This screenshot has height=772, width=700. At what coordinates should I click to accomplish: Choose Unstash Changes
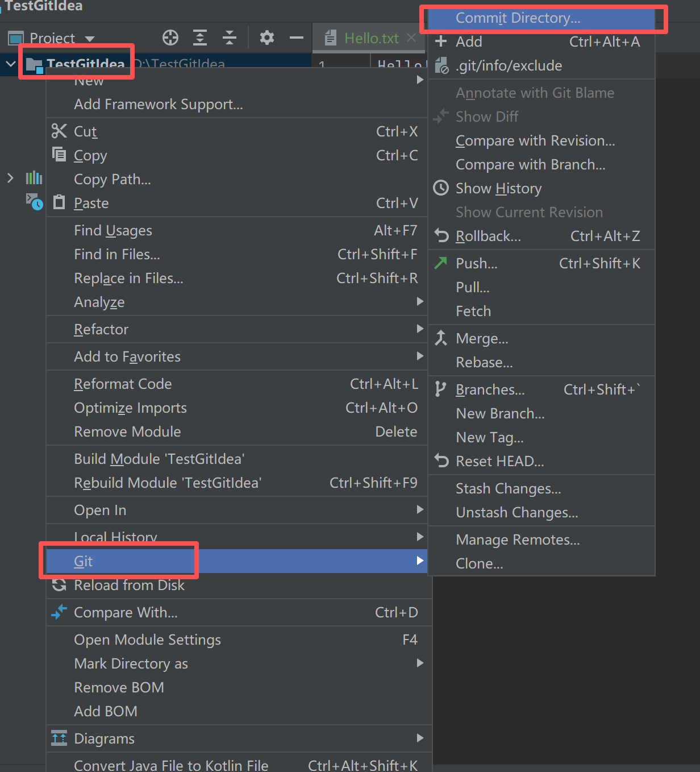pos(541,512)
